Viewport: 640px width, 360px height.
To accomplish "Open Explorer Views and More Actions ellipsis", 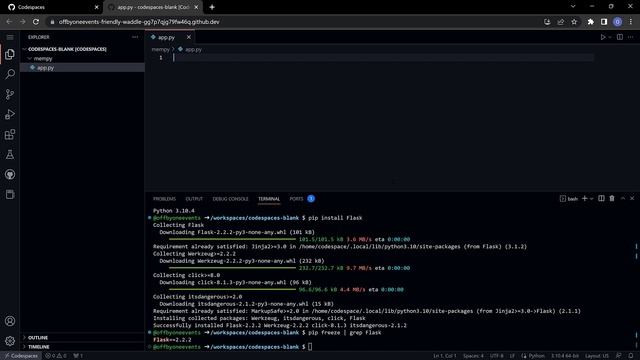I will point(135,37).
